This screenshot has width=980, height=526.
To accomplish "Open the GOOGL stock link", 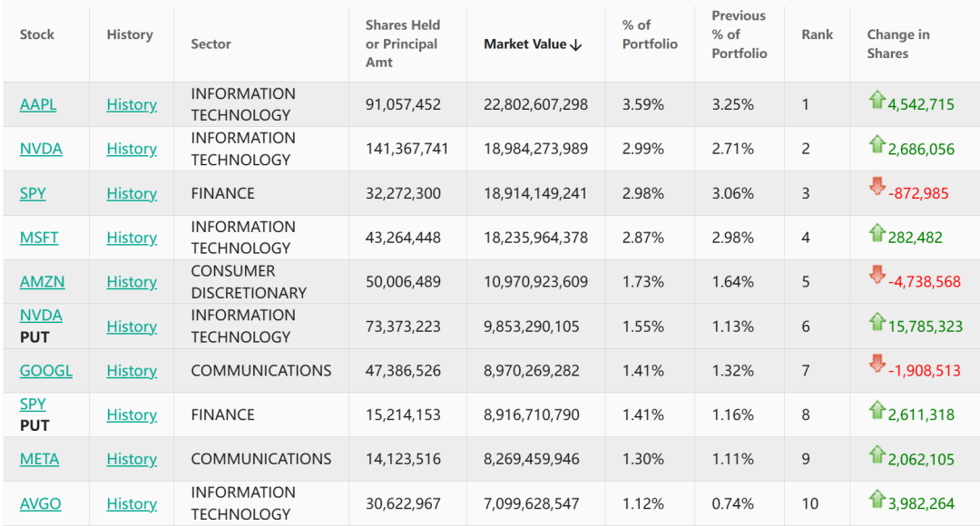I will (46, 370).
